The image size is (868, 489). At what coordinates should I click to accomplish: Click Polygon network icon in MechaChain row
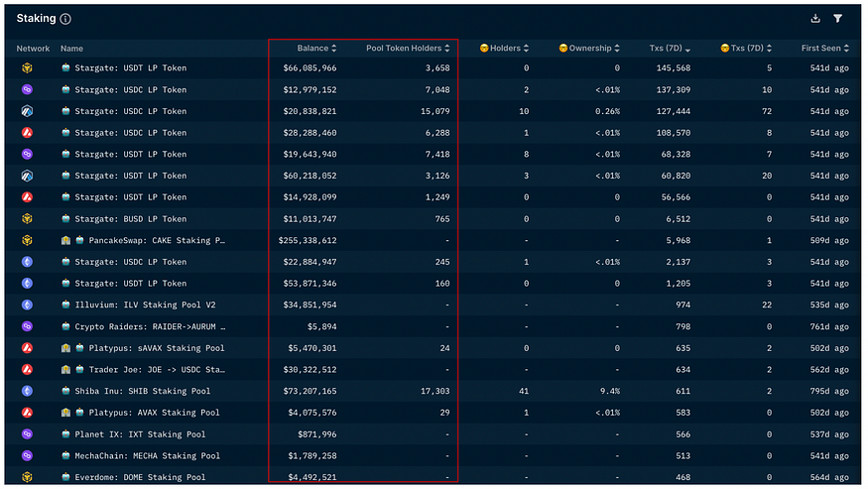click(27, 456)
